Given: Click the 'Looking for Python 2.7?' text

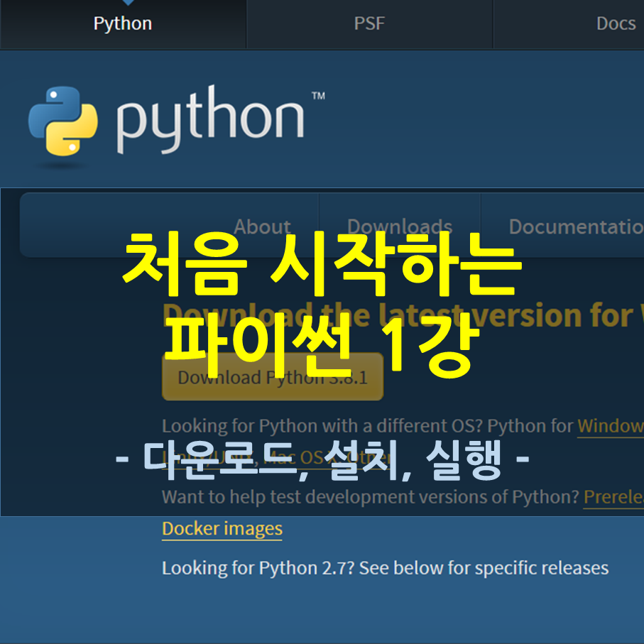Looking at the screenshot, I should 258,569.
